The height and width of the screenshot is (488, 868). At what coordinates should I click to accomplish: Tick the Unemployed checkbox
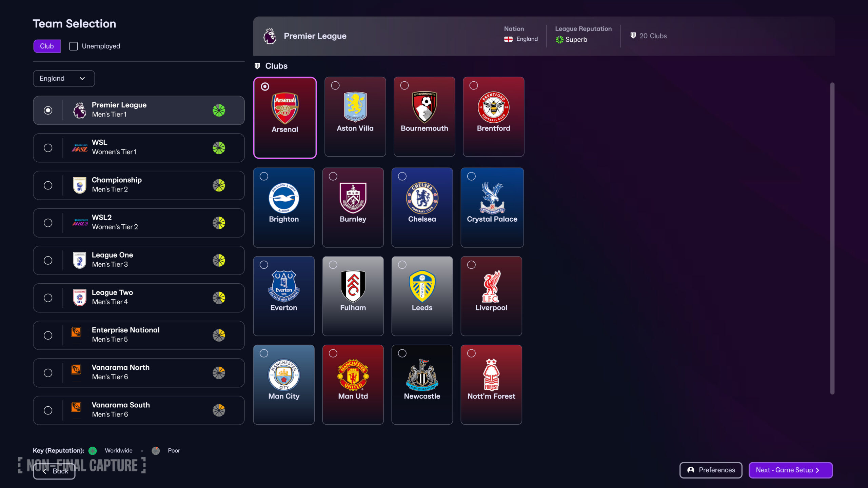[x=74, y=46]
